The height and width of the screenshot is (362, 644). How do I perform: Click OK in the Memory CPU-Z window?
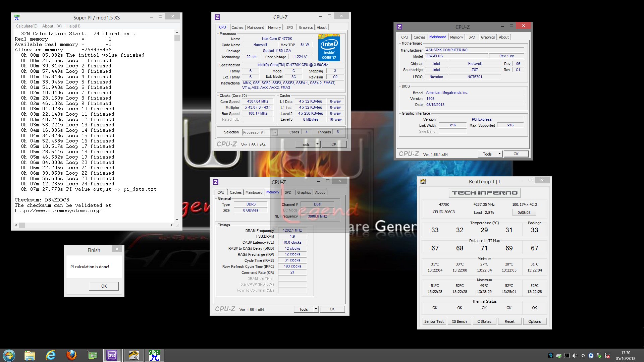pos(332,309)
